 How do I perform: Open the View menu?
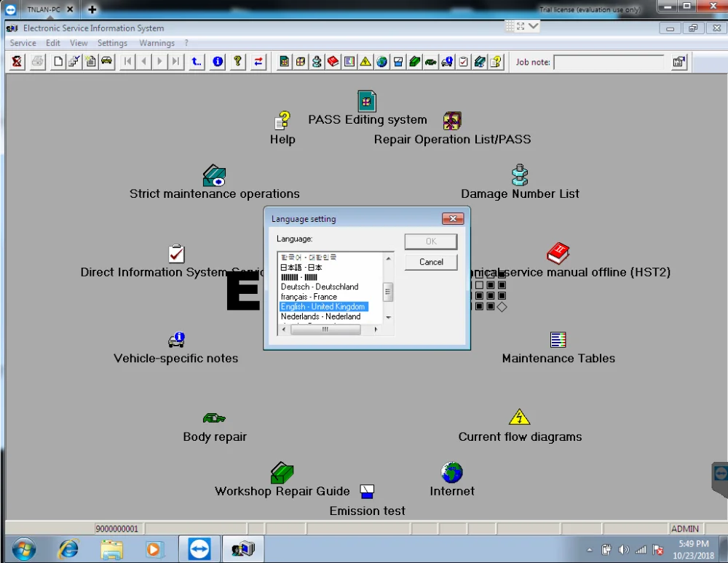tap(79, 43)
